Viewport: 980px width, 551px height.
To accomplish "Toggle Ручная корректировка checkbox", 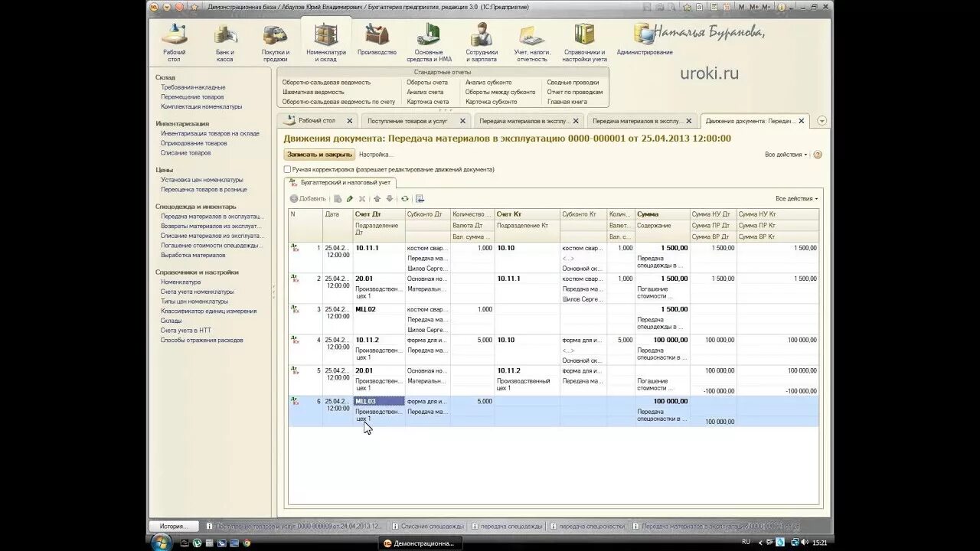I will [287, 169].
